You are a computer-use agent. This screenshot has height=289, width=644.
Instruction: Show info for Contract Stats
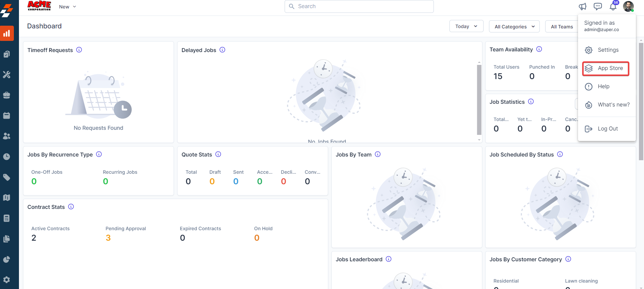[71, 207]
